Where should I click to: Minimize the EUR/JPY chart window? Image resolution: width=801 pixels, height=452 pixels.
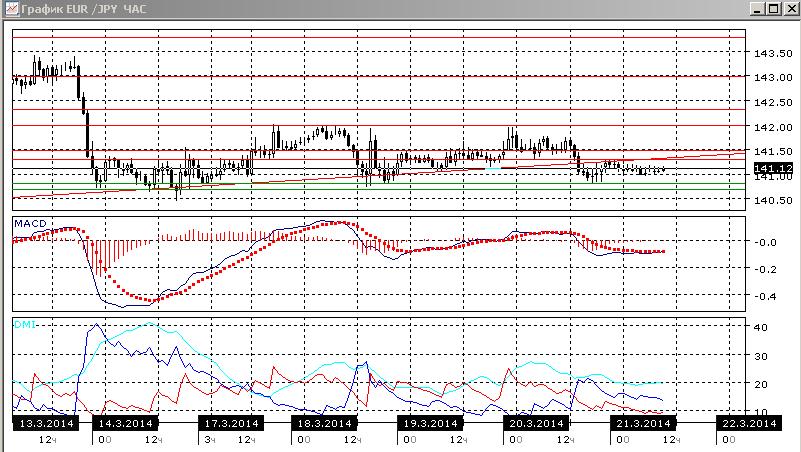click(x=757, y=9)
